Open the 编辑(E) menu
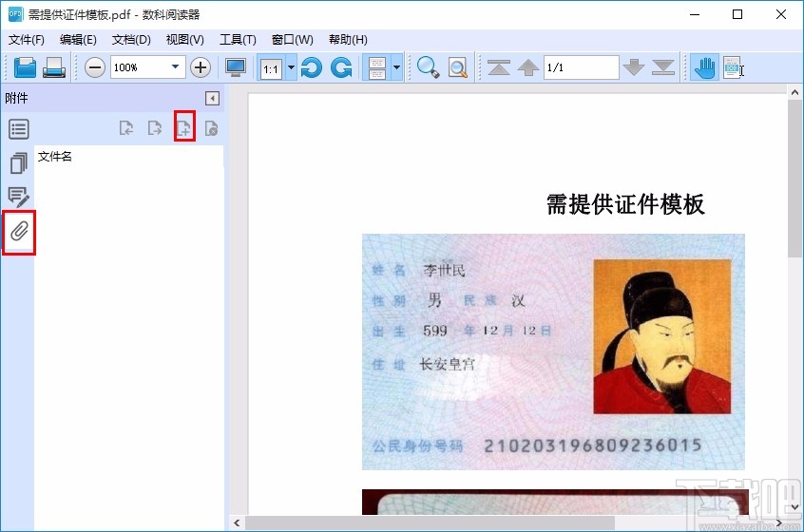This screenshot has width=804, height=532. click(78, 40)
